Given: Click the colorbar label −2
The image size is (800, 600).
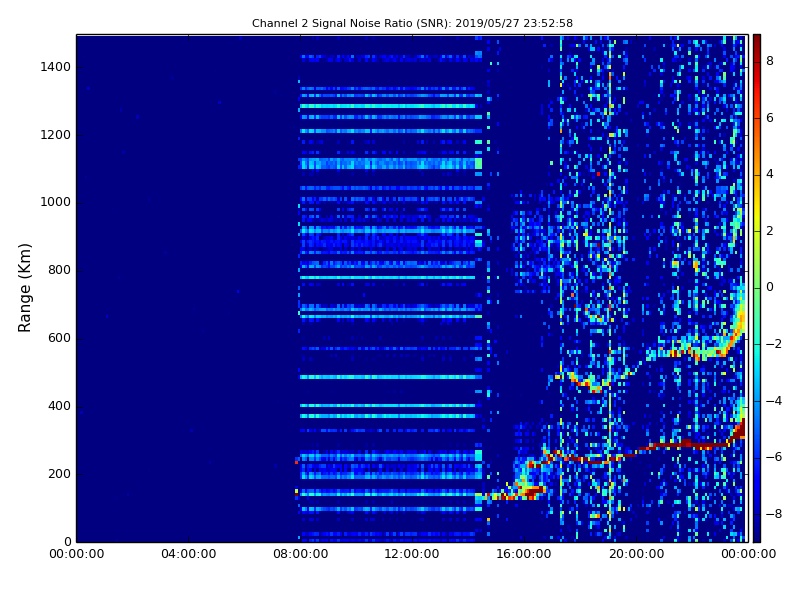Looking at the screenshot, I should pos(773,344).
